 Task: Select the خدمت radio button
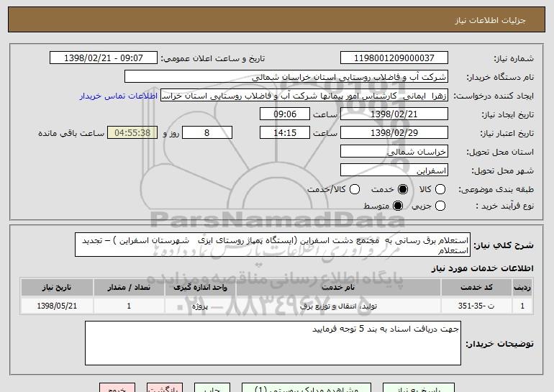click(402, 189)
